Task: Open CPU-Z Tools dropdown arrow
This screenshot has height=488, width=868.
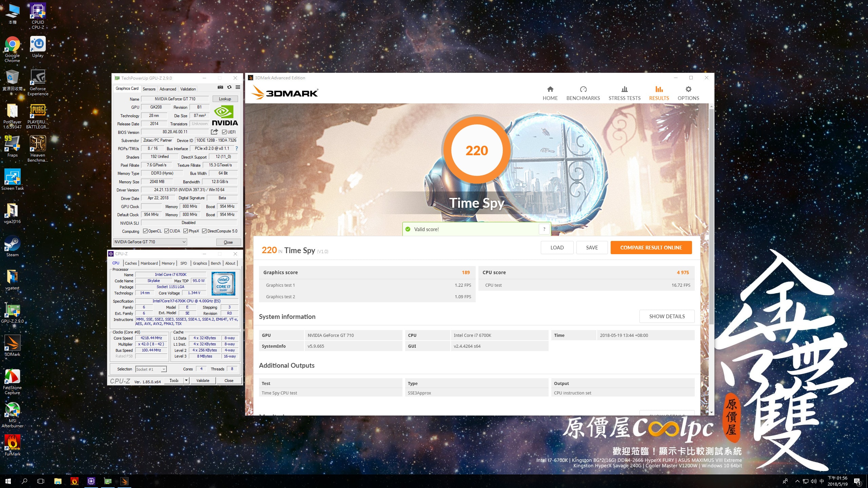Action: [186, 381]
